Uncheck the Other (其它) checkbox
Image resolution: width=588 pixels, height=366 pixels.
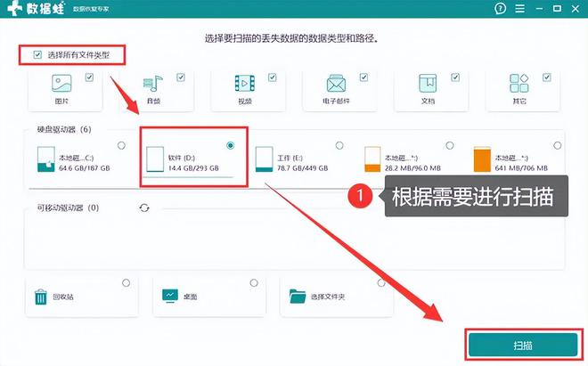point(547,77)
